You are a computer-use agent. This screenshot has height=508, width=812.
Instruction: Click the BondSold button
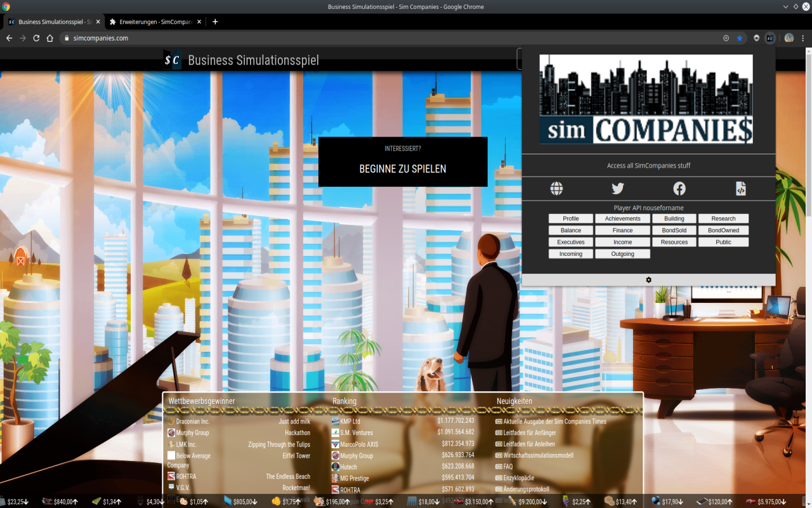point(674,231)
